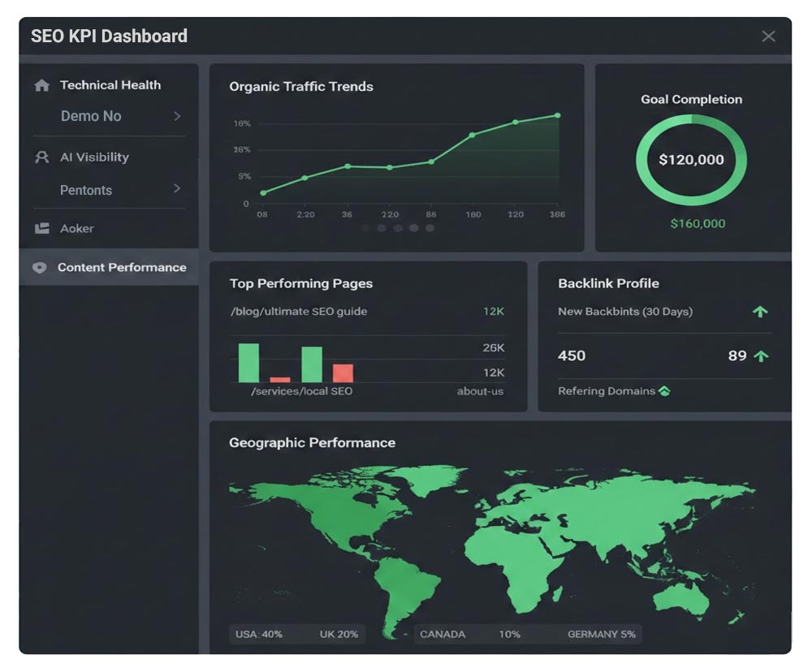Click the green backlinks growth arrow
812x672 pixels.
click(760, 312)
